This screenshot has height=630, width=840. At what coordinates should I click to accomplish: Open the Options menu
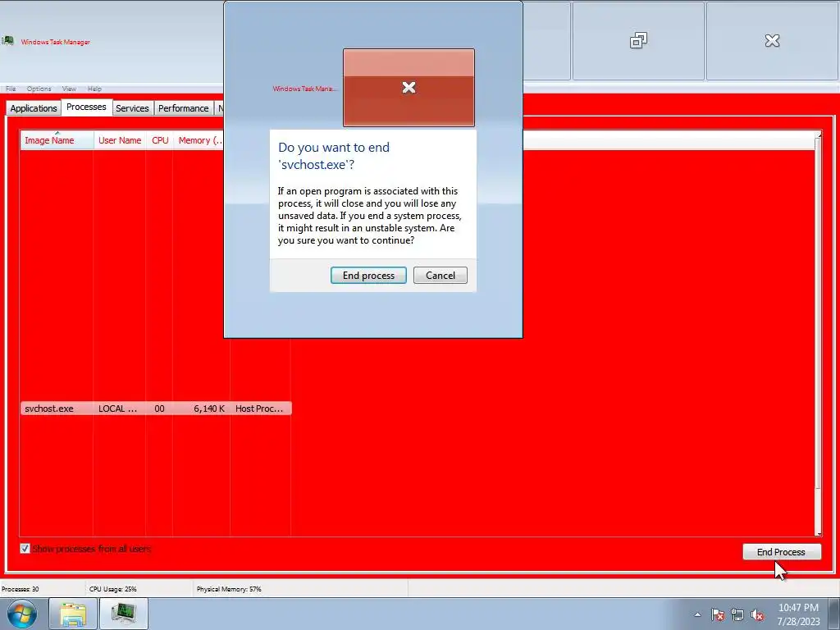[x=39, y=89]
